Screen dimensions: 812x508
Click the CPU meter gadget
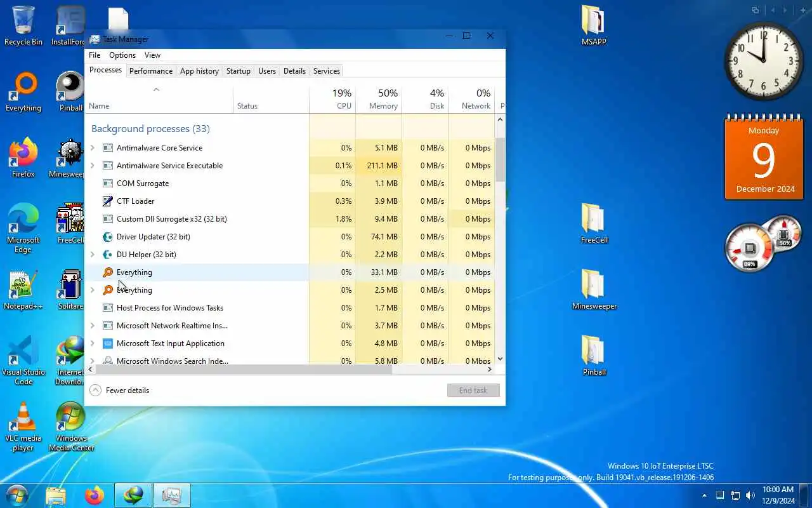pyautogui.click(x=749, y=248)
